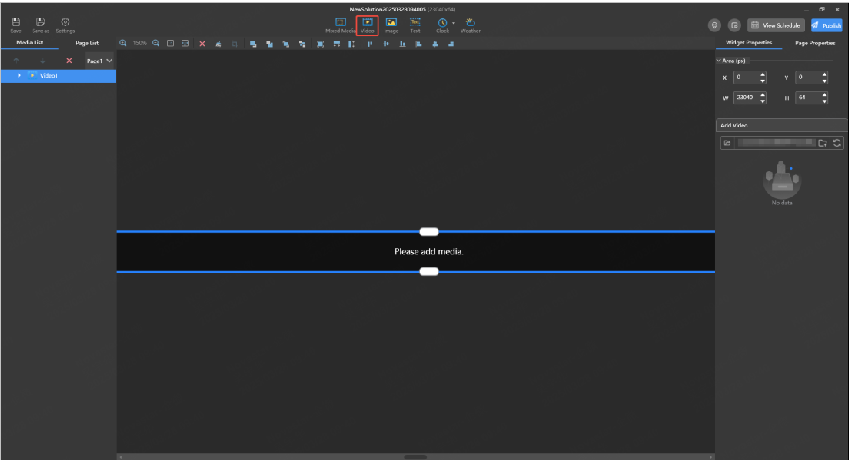Click the Save as icon
Viewport: 849px width, 460px height.
coord(40,24)
